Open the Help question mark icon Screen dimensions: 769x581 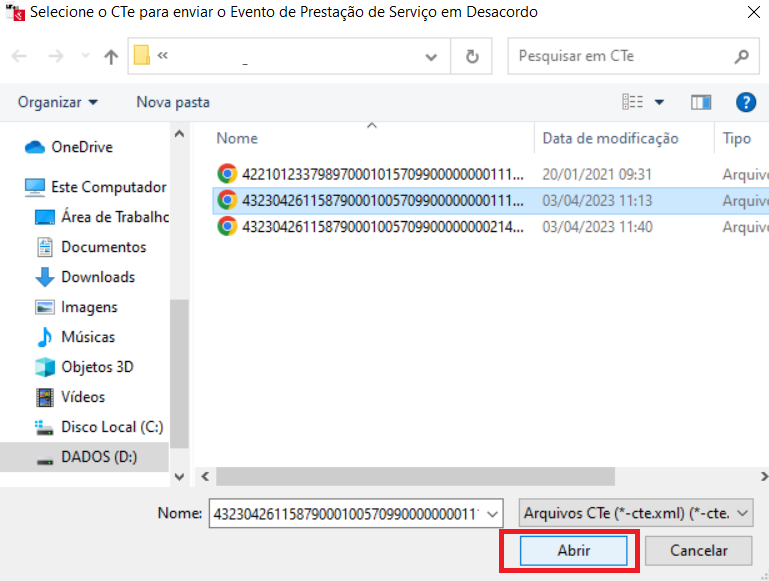[745, 102]
